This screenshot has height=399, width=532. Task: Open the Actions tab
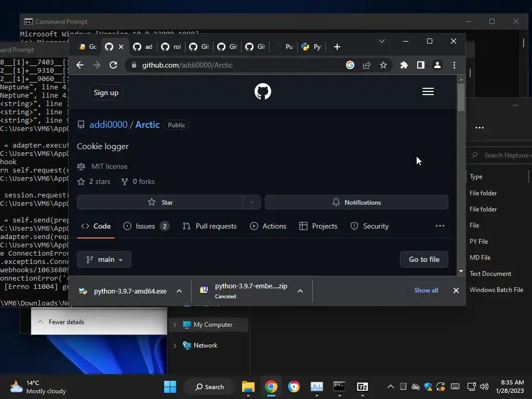(269, 227)
